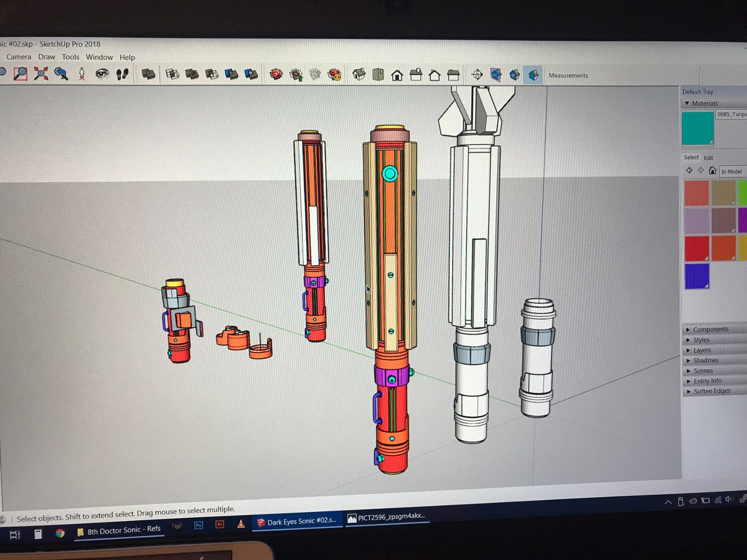Switch to the Select tab in Materials

691,157
